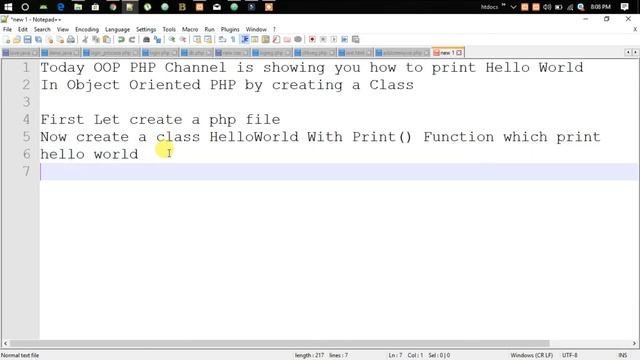640x360 pixels.
Task: Toggle synchronize horizontal scrolling icon
Action: 208,40
